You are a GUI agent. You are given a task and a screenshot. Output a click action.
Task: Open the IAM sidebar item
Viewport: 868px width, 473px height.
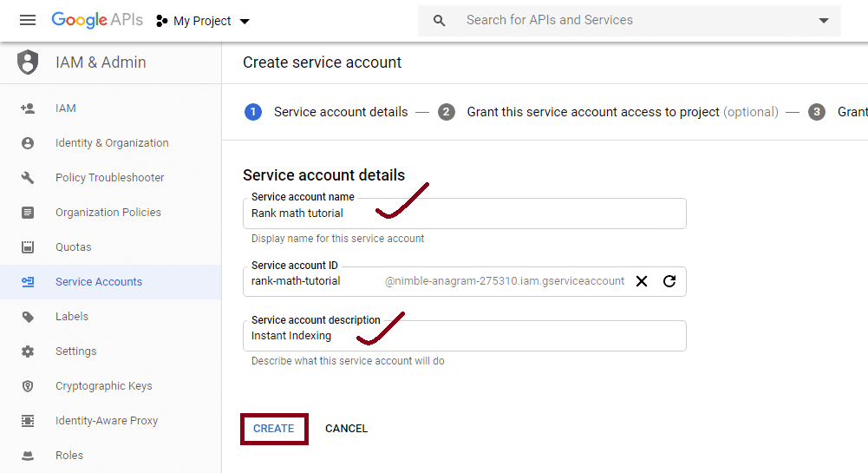[x=111, y=108]
